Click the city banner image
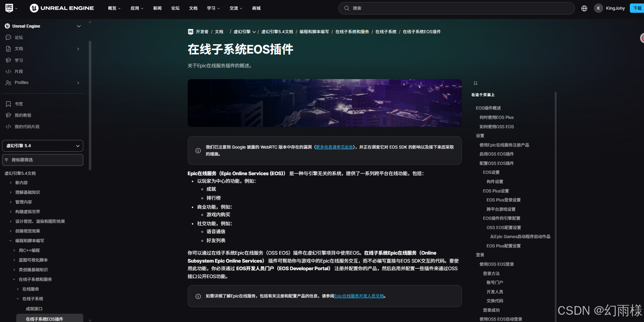Viewport: 644px width, 322px height. (x=325, y=103)
